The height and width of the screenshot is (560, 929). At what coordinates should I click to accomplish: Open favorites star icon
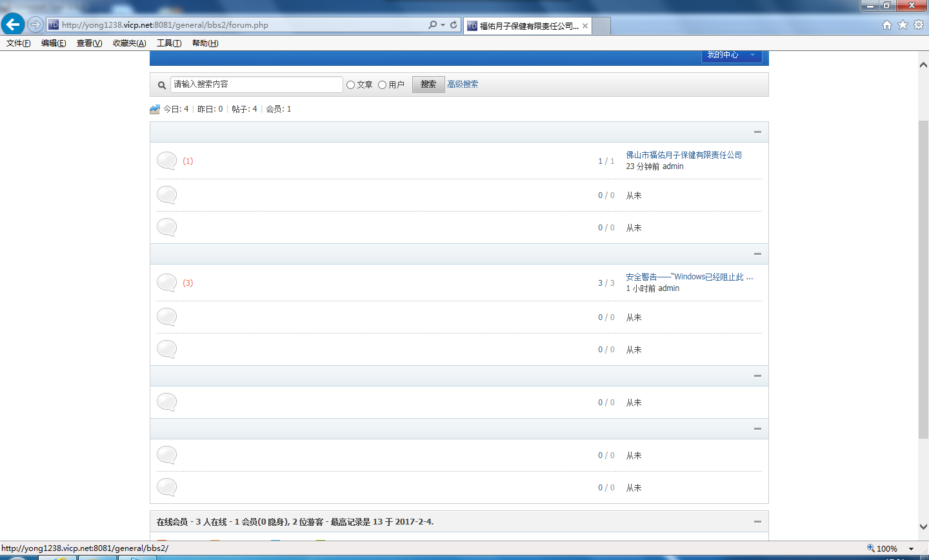coord(903,25)
